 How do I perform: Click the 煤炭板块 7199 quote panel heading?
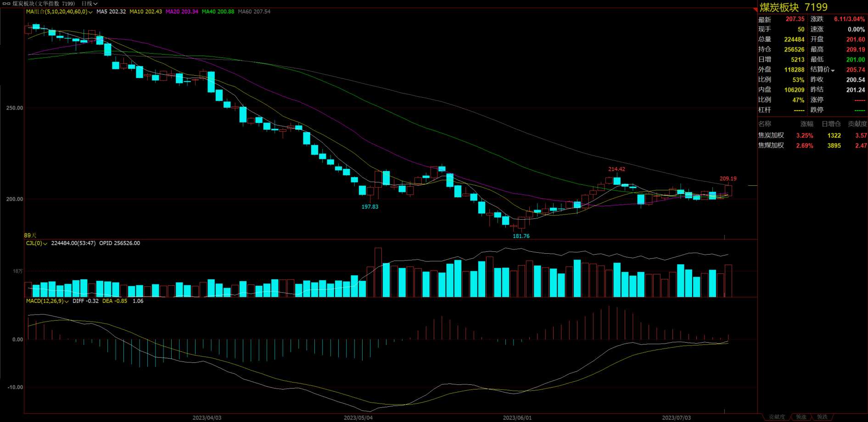point(794,7)
